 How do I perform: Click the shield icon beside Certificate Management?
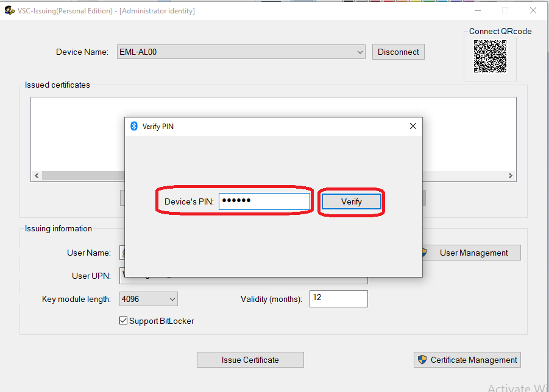click(422, 360)
